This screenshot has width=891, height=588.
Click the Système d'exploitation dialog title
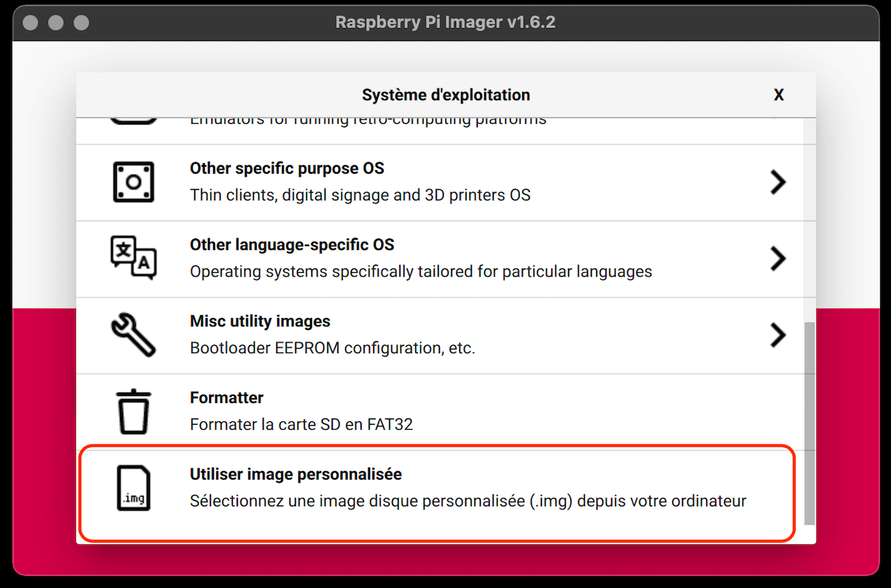tap(445, 94)
